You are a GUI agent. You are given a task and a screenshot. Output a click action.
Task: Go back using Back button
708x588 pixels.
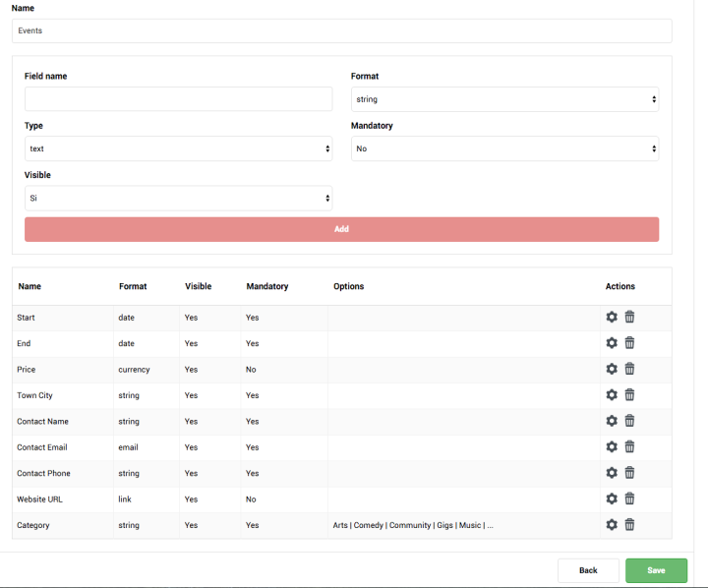tap(588, 570)
